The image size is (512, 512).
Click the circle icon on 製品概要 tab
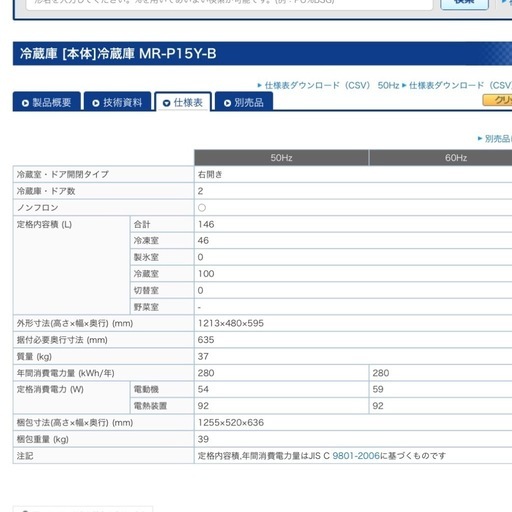(x=25, y=103)
